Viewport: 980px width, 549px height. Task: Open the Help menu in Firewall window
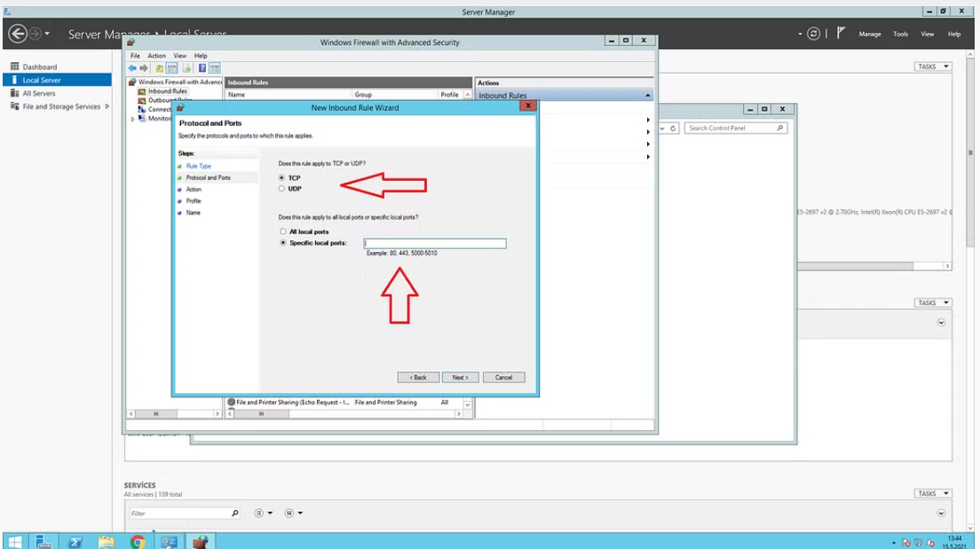point(200,56)
